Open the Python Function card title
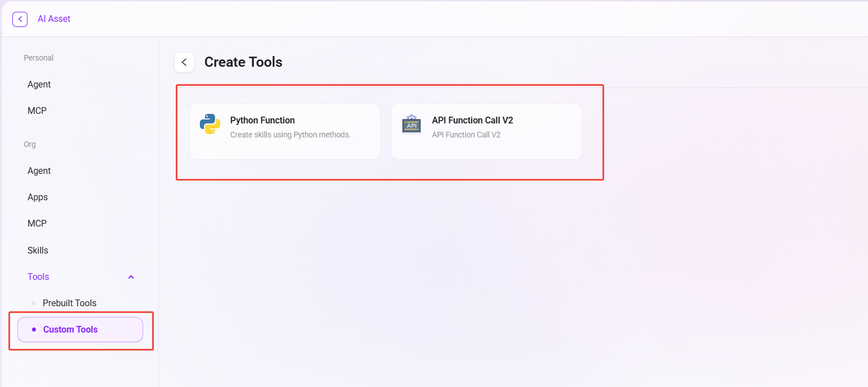This screenshot has width=868, height=387. (262, 120)
